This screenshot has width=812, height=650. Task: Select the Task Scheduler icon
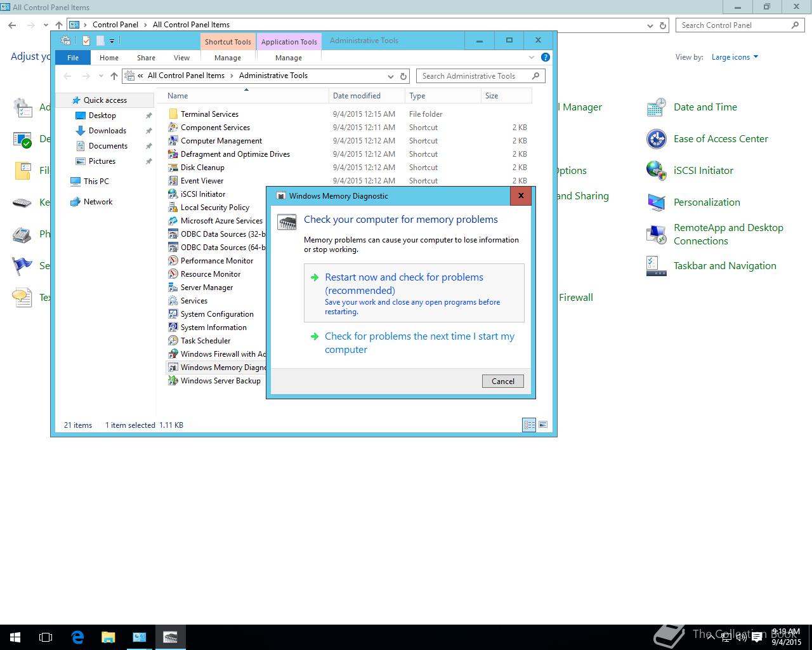click(x=173, y=341)
